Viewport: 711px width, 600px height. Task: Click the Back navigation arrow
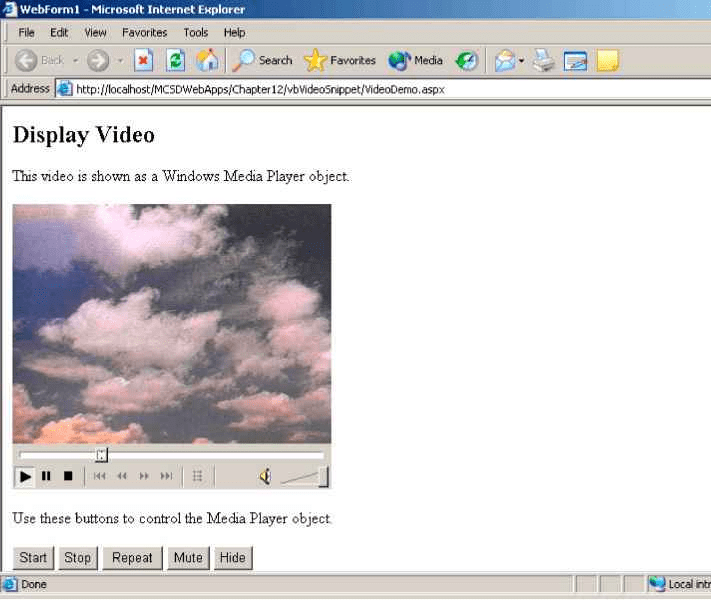[x=26, y=60]
